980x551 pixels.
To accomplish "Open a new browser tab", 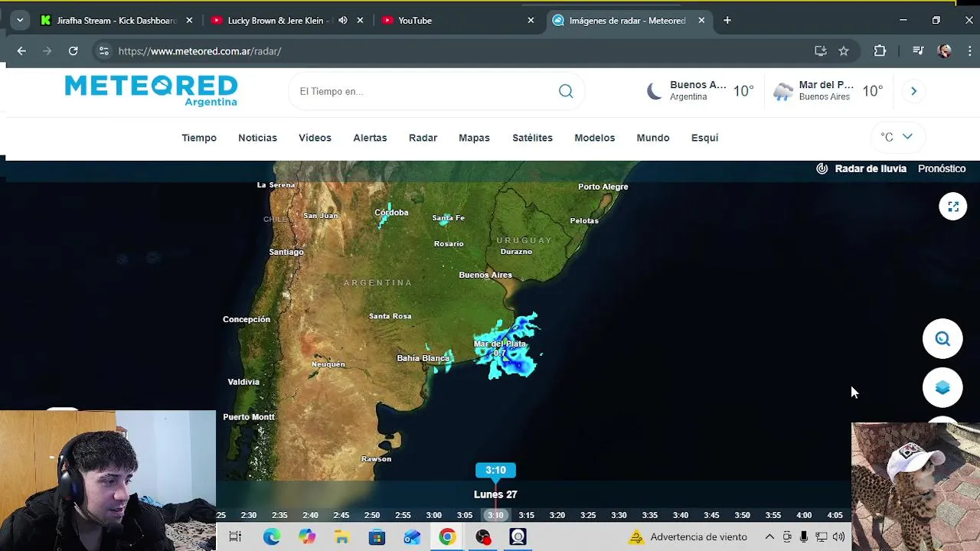I will tap(727, 21).
